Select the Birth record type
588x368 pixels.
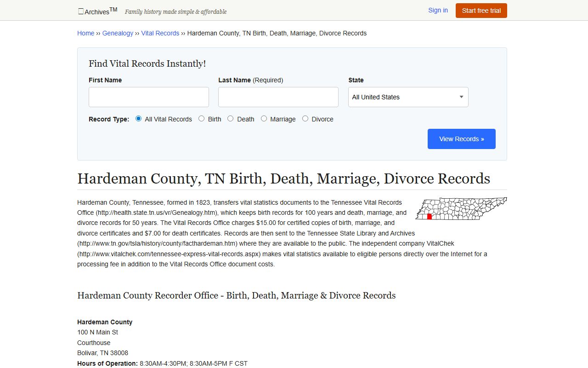coord(202,119)
